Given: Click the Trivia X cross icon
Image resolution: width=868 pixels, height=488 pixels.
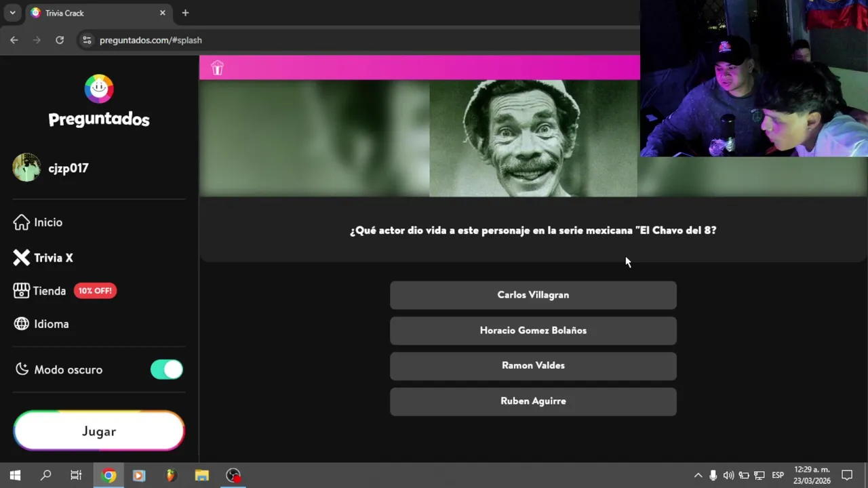Looking at the screenshot, I should [x=22, y=258].
